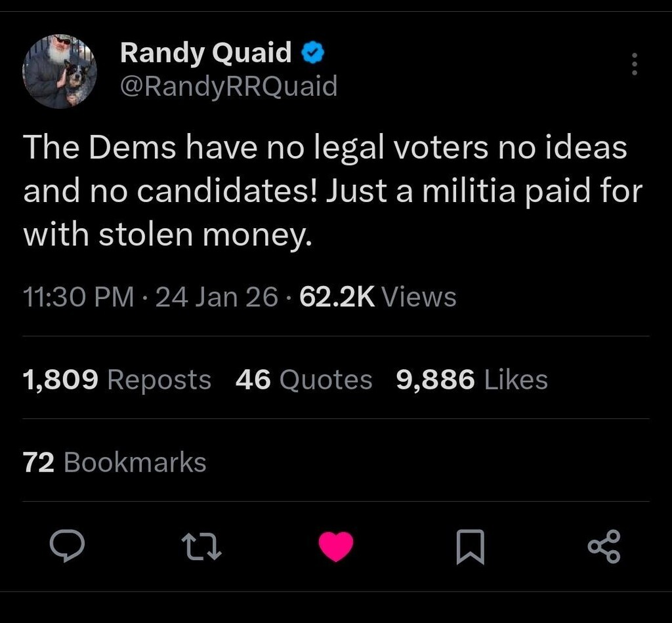Open the @RandyRRQuaid handle link
The width and height of the screenshot is (672, 623).
point(228,86)
